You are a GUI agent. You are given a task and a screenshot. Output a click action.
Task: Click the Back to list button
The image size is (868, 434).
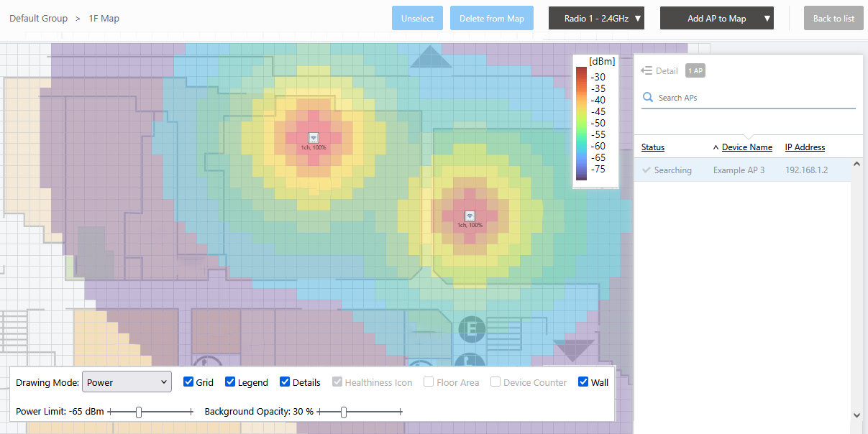(x=833, y=19)
